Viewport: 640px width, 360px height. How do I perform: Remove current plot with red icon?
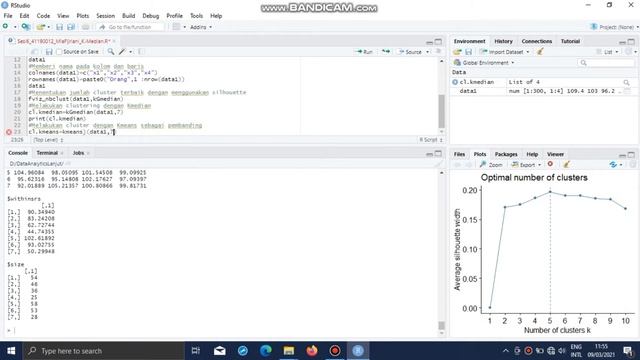coord(550,164)
